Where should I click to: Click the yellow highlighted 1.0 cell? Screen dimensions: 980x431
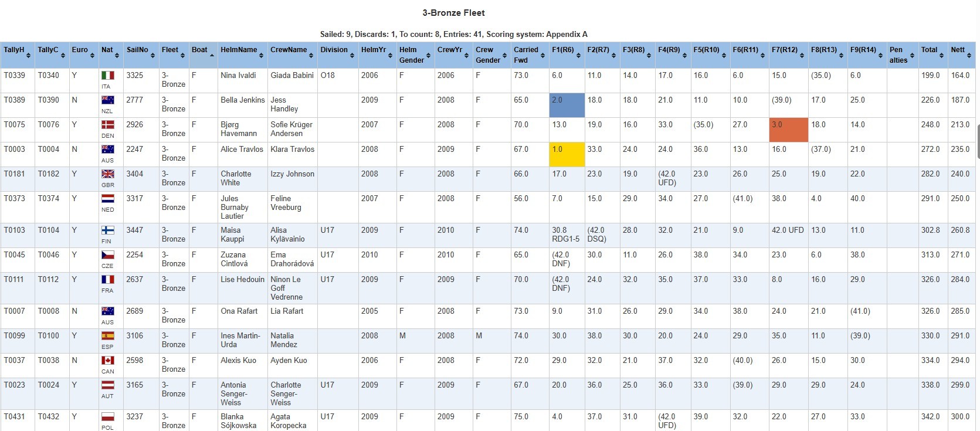[567, 154]
